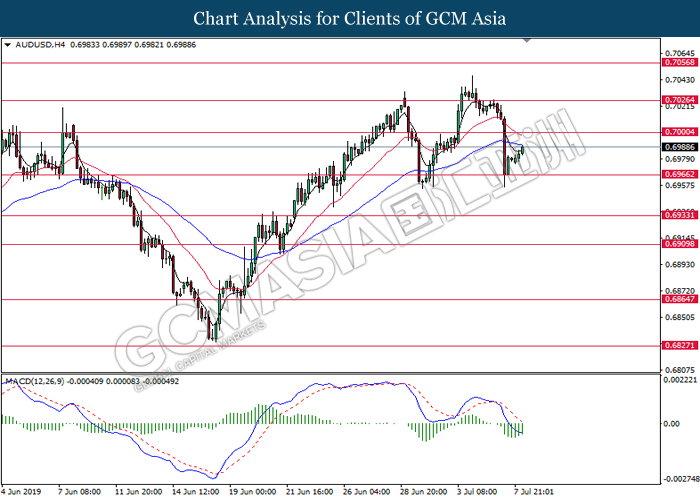Click the AUDUSD,H4 symbol label
The width and height of the screenshot is (700, 500).
tap(40, 45)
